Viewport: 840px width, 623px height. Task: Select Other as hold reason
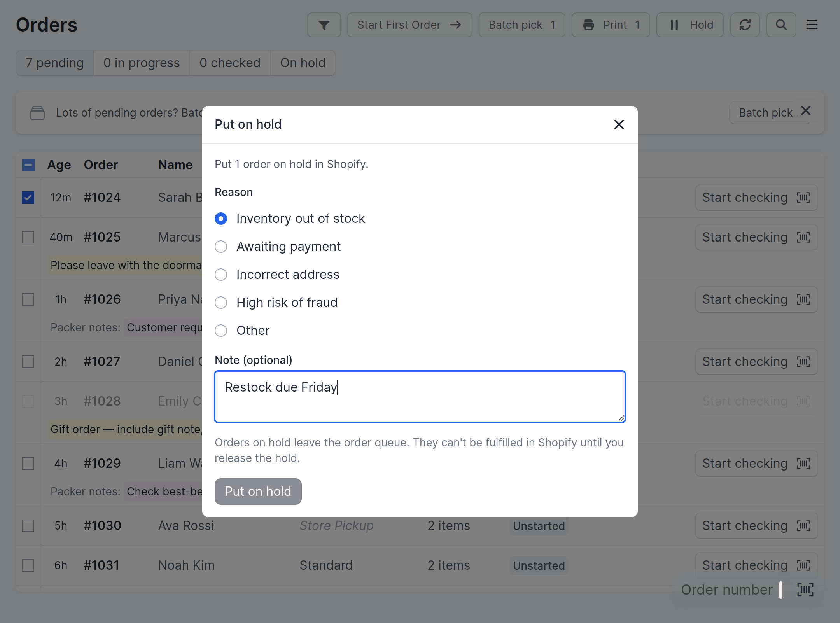click(221, 331)
